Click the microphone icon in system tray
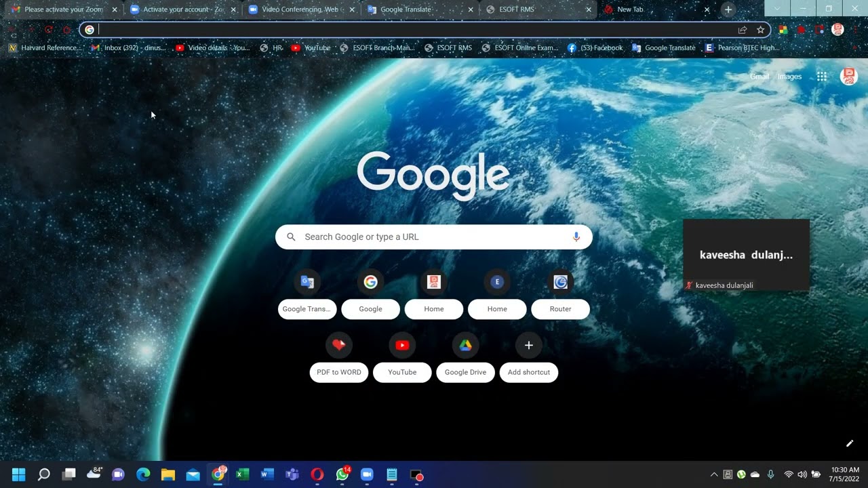 [x=770, y=474]
